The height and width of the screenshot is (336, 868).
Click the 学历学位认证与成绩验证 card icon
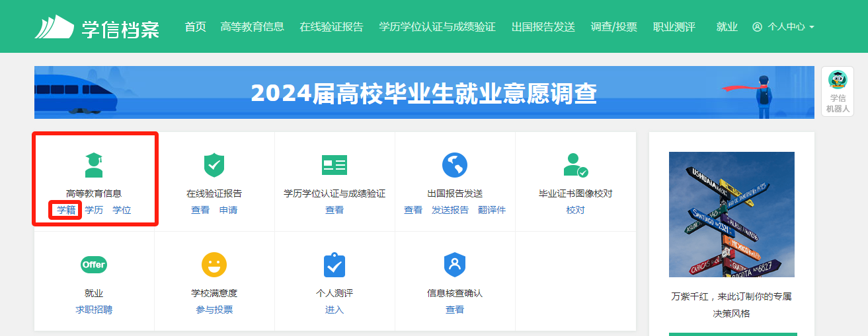(x=335, y=165)
